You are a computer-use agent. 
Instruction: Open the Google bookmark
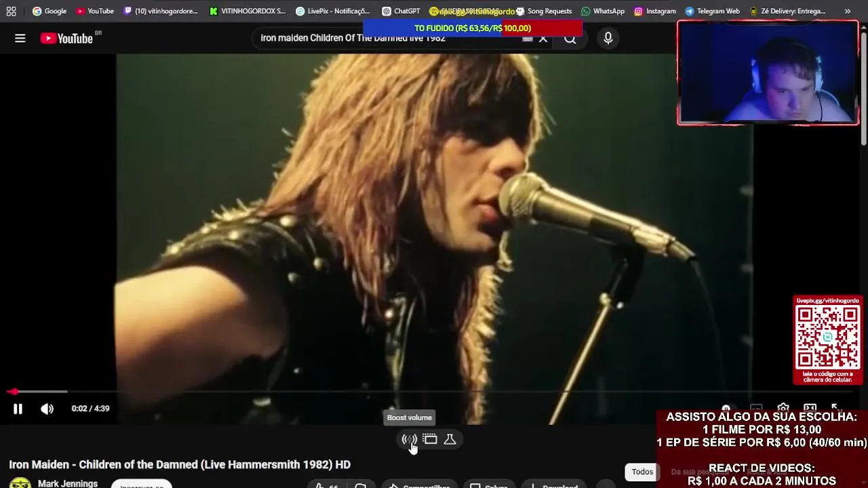tap(50, 11)
